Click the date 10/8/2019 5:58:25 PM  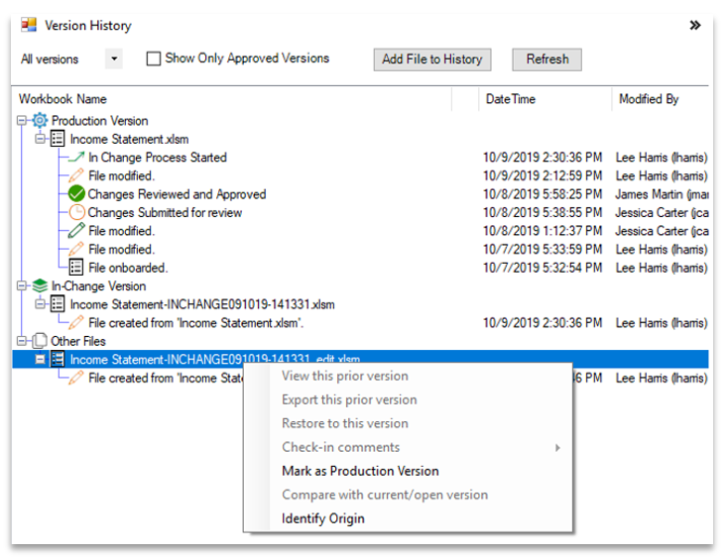click(543, 194)
